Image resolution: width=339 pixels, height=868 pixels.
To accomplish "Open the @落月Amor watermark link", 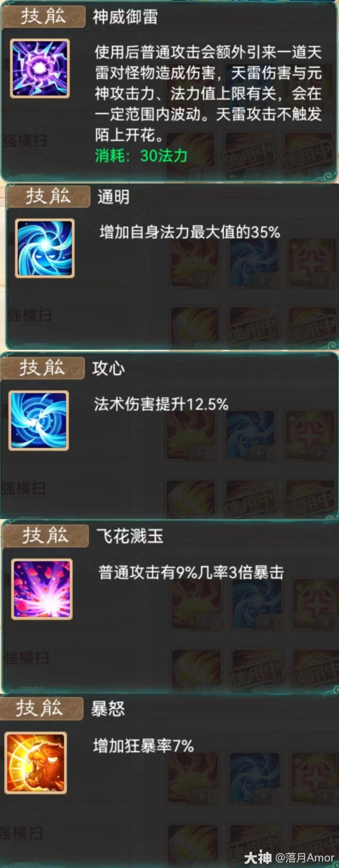I will 305,858.
